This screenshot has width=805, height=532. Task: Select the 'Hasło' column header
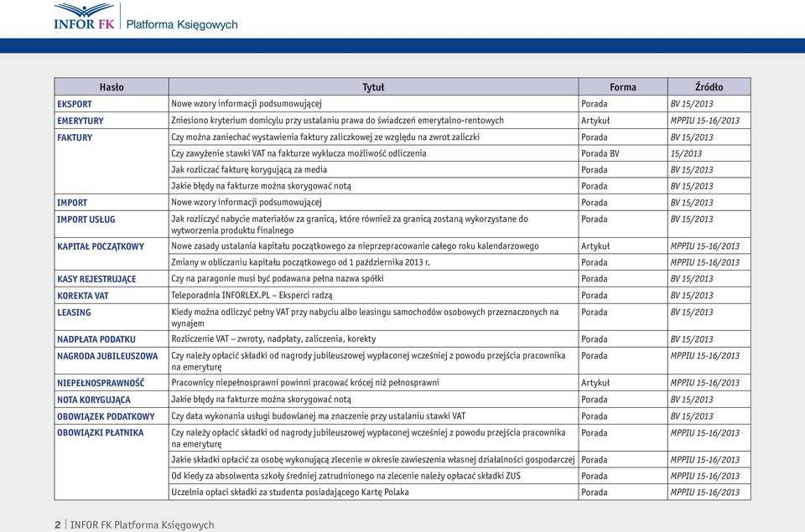(x=112, y=87)
